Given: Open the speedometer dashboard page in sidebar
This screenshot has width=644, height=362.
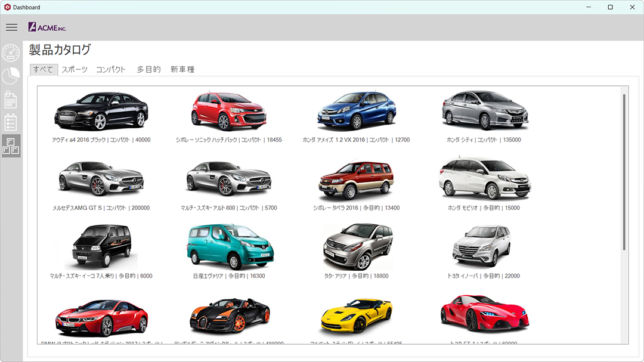Looking at the screenshot, I should click(11, 53).
